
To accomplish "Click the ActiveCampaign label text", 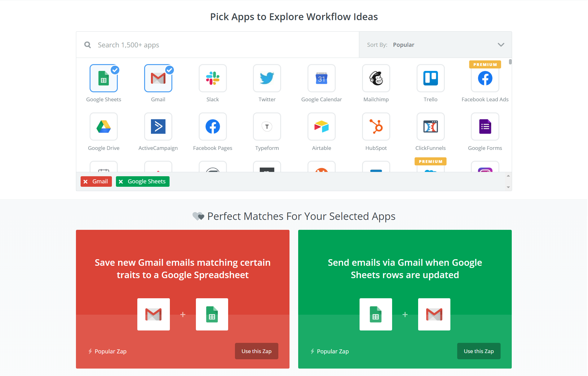I will (158, 148).
